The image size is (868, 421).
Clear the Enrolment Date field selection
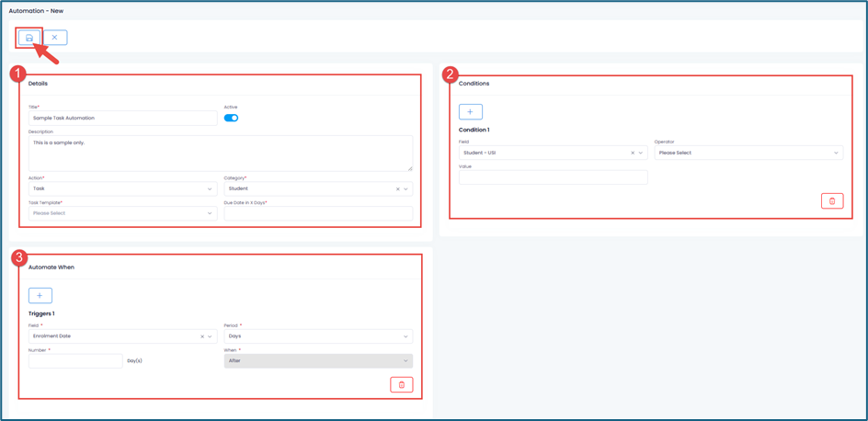202,336
